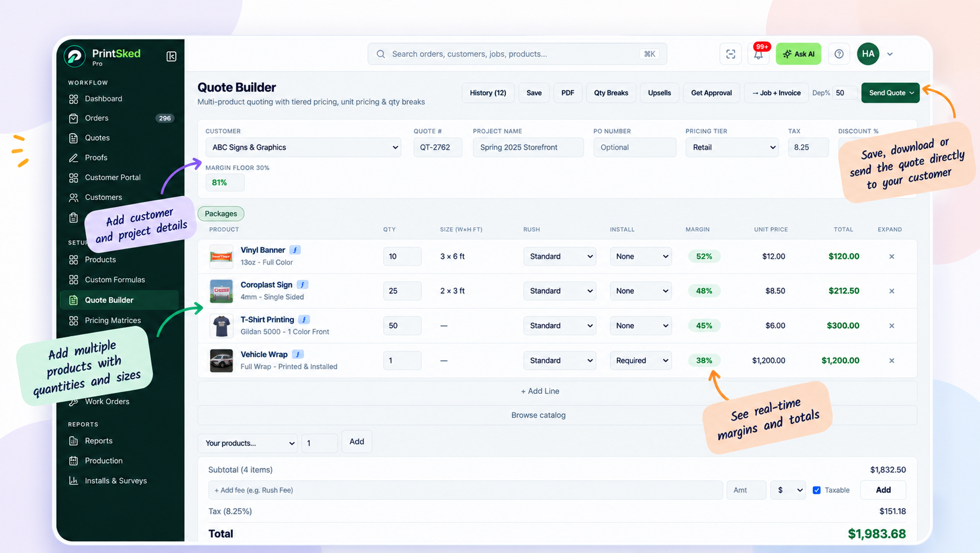
Task: Select the Packages tab pill
Action: click(221, 214)
